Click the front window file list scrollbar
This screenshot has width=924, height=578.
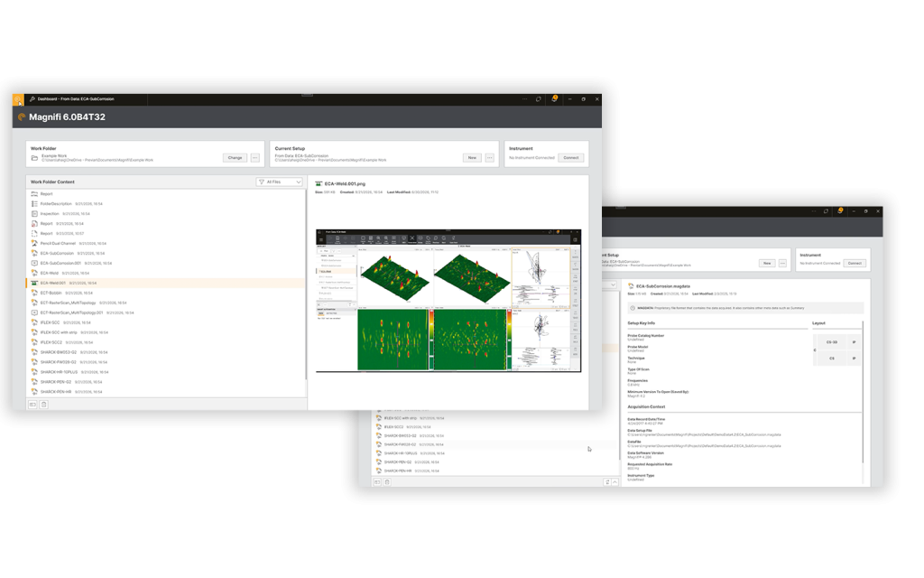tap(305, 286)
